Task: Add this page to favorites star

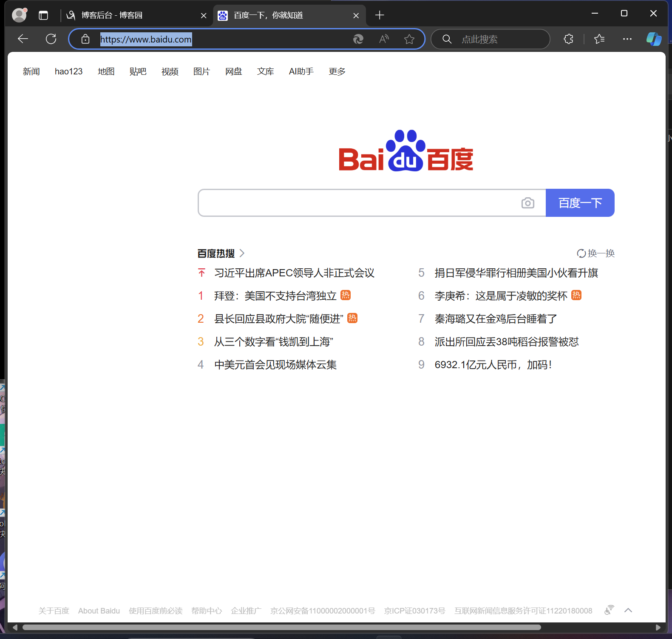Action: (x=409, y=39)
